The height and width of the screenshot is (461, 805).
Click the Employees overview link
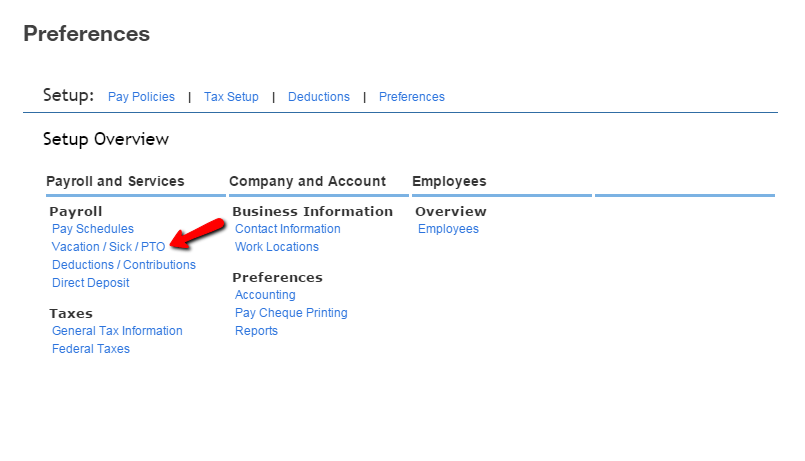(x=448, y=229)
